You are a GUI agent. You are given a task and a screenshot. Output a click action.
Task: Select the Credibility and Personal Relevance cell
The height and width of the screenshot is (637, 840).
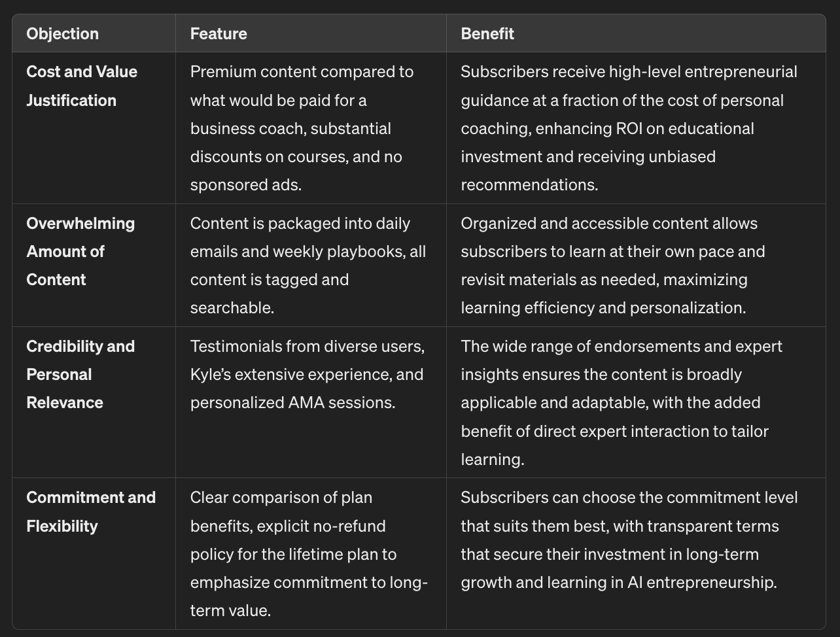[x=80, y=374]
